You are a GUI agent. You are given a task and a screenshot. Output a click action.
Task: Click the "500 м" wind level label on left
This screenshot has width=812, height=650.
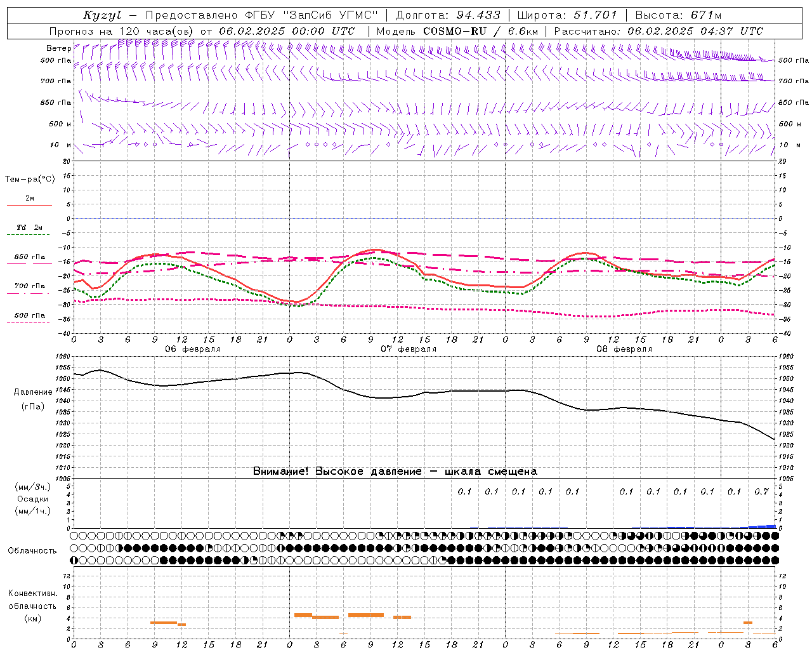[60, 124]
